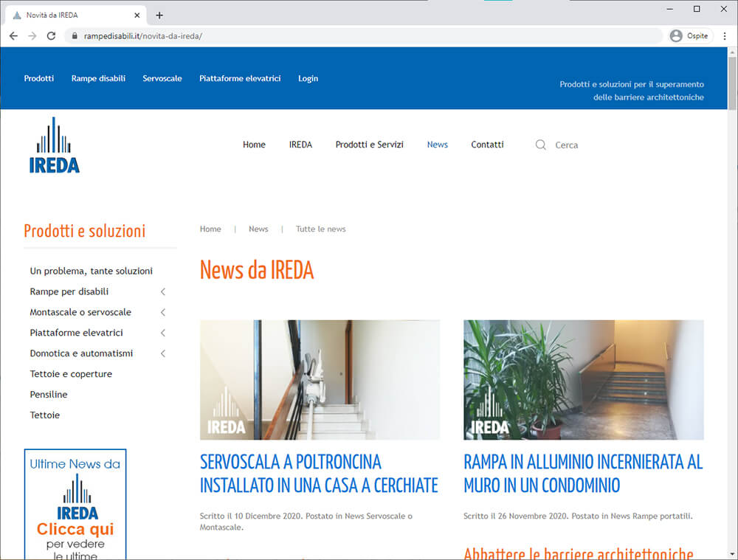Screen dimensions: 738x560
Task: Click Login in the blue top bar
Action: pos(308,79)
